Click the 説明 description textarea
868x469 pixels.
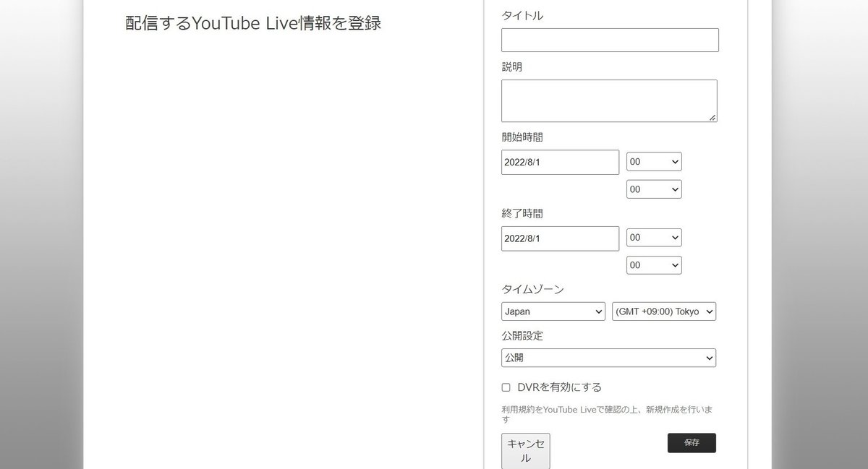coord(609,100)
